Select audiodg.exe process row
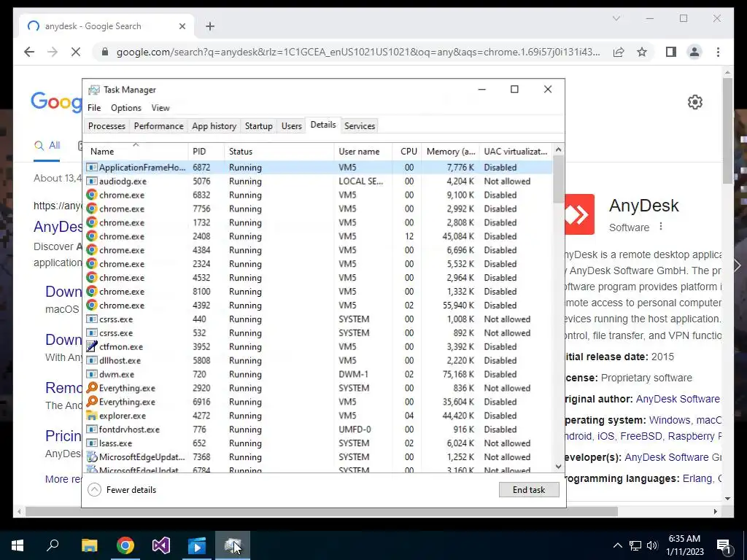Screen dimensions: 747x560 tap(318, 181)
